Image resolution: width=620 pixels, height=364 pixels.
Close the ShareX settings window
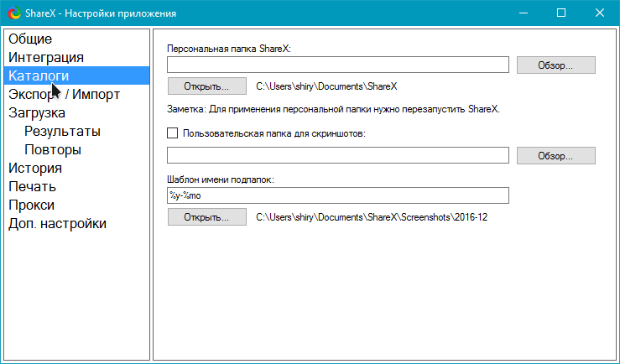click(599, 13)
